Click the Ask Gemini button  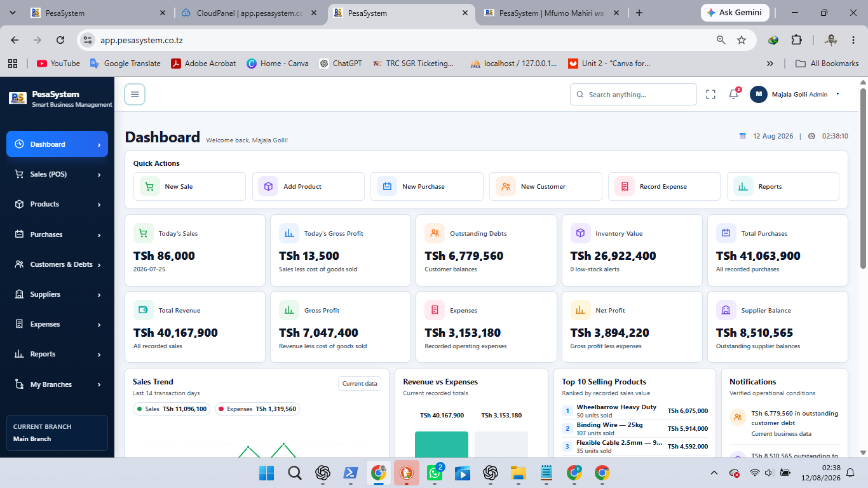click(735, 13)
